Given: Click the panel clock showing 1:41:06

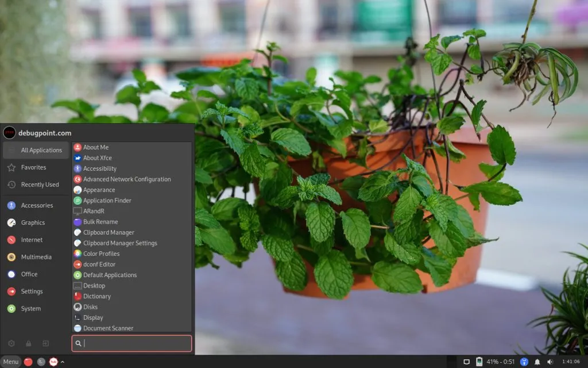Looking at the screenshot, I should point(571,362).
